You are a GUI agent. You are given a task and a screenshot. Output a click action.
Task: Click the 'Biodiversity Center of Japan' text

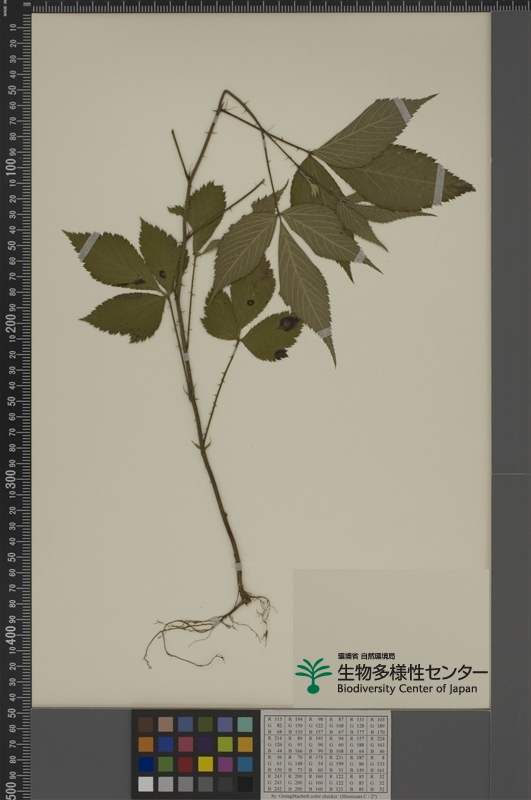[x=407, y=689]
